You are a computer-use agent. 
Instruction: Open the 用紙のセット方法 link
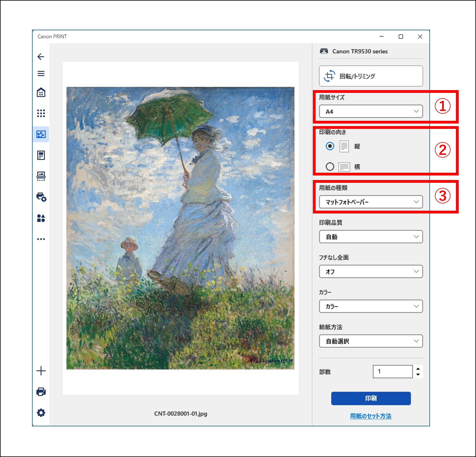click(x=371, y=416)
